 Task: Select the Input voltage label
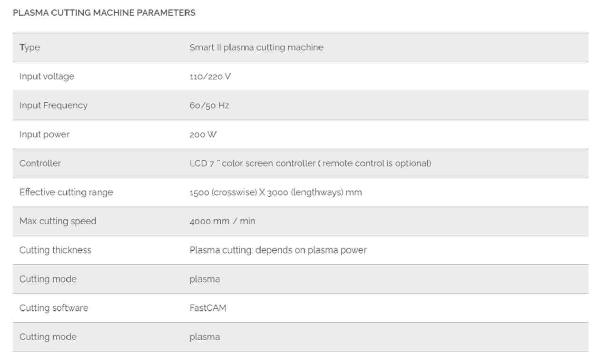[47, 77]
